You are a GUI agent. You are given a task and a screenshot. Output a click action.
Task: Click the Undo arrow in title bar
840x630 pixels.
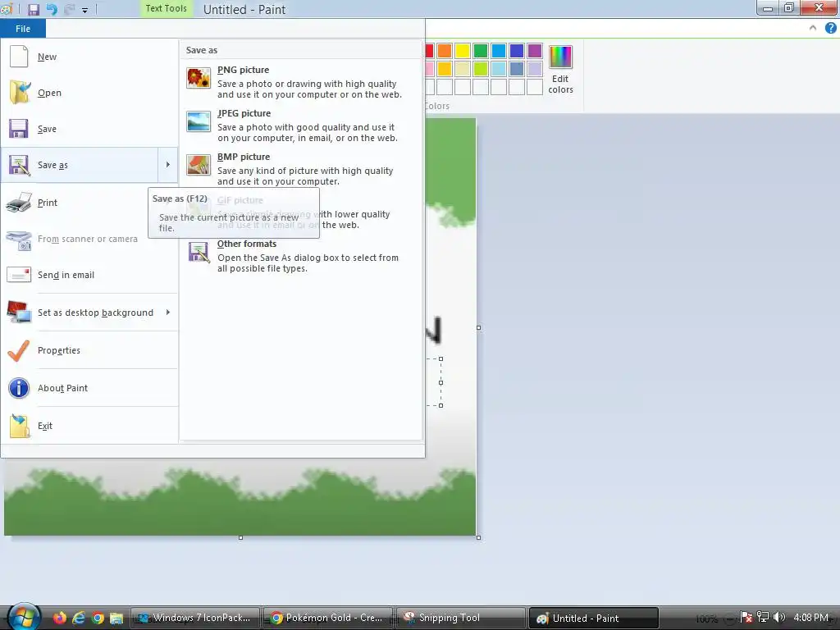click(x=52, y=9)
